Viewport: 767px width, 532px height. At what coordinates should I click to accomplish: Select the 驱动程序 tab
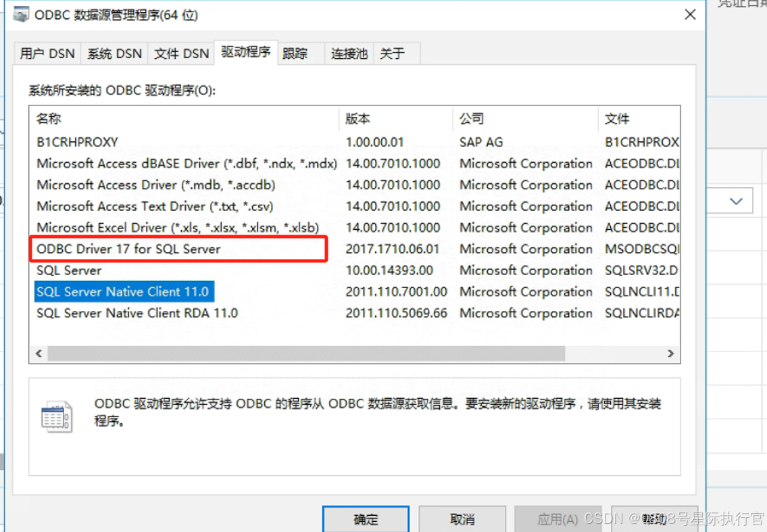pos(246,52)
